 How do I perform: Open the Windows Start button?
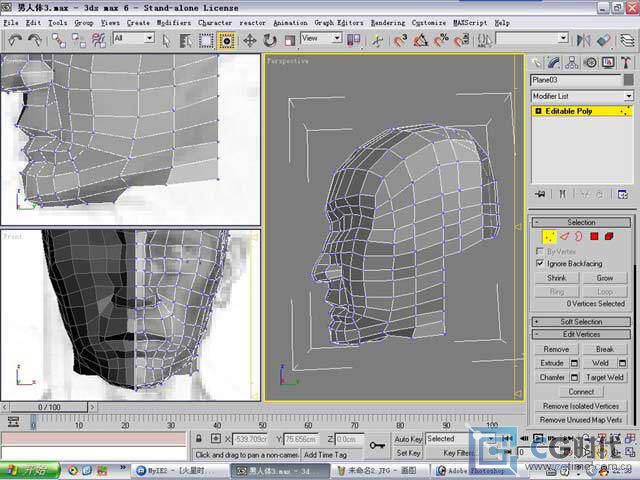(x=29, y=471)
